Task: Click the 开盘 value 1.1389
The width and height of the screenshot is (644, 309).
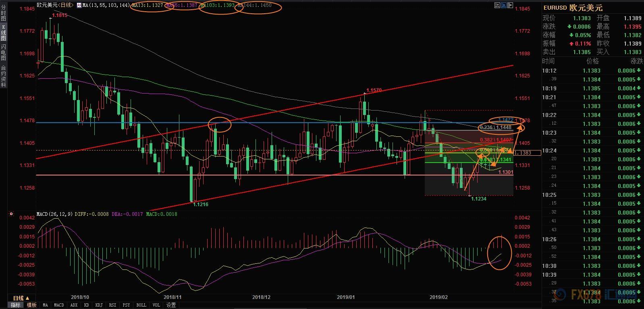Action: pyautogui.click(x=633, y=18)
